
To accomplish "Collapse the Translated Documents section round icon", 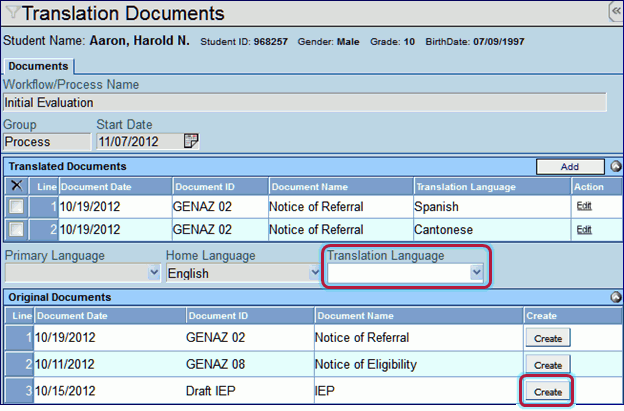I will (616, 166).
